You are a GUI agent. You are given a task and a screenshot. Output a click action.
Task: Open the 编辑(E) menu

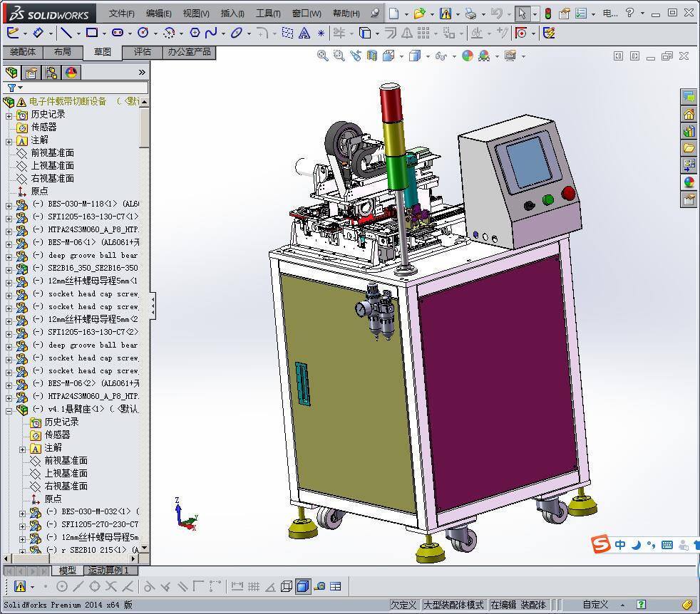pyautogui.click(x=158, y=14)
